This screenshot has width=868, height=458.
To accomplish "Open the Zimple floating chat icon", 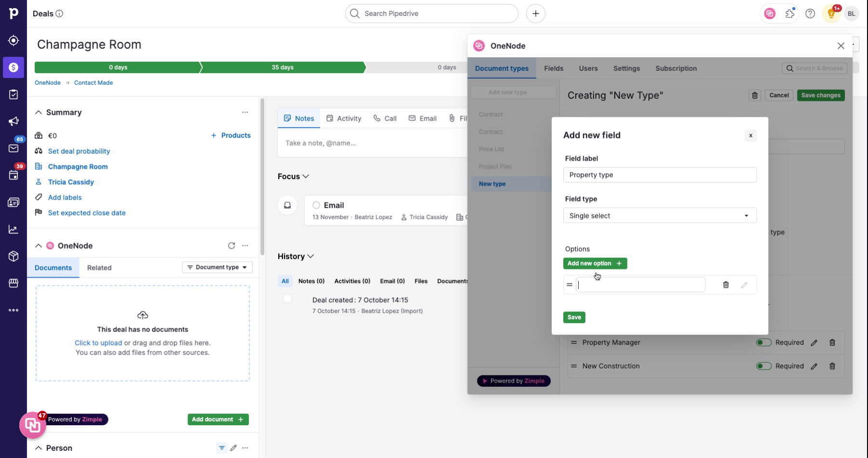I will pyautogui.click(x=33, y=425).
